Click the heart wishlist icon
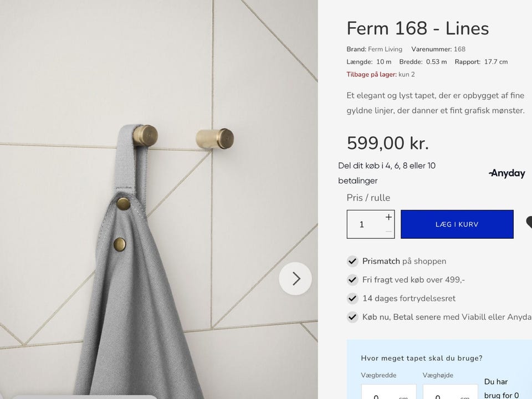Viewport: 532px width, 399px height. pyautogui.click(x=529, y=223)
